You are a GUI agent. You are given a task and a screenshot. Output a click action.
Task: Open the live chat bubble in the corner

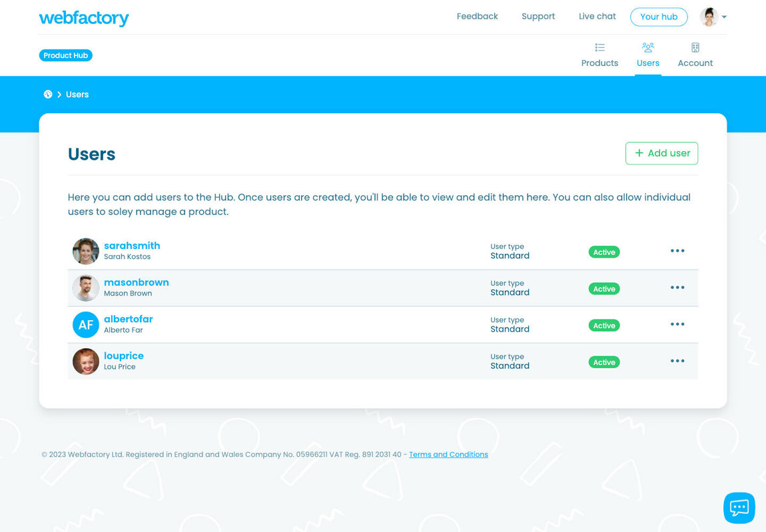click(739, 507)
